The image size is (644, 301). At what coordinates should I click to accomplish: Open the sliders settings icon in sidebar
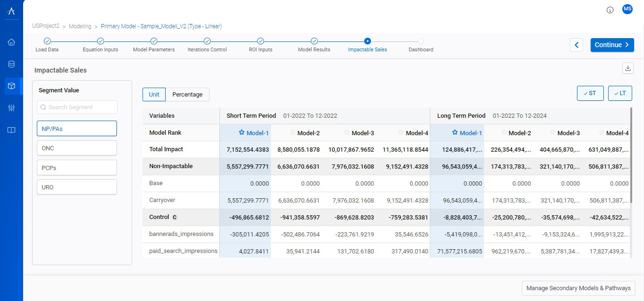point(11,108)
